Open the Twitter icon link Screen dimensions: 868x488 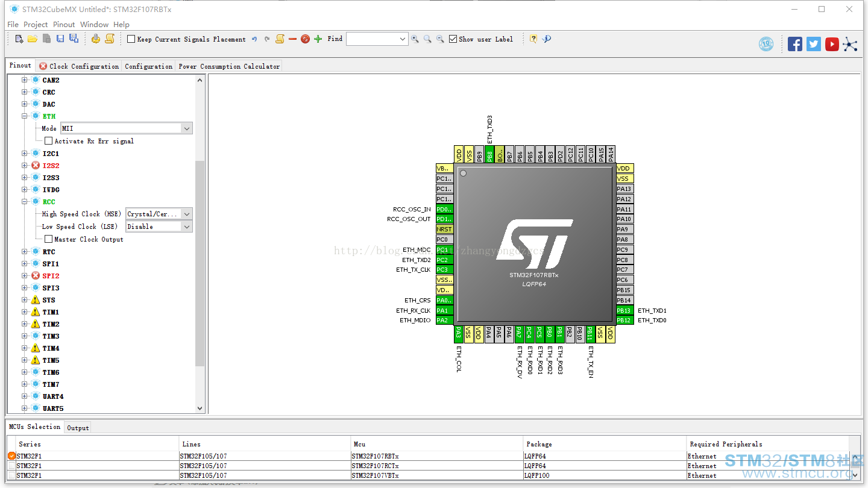pos(814,44)
